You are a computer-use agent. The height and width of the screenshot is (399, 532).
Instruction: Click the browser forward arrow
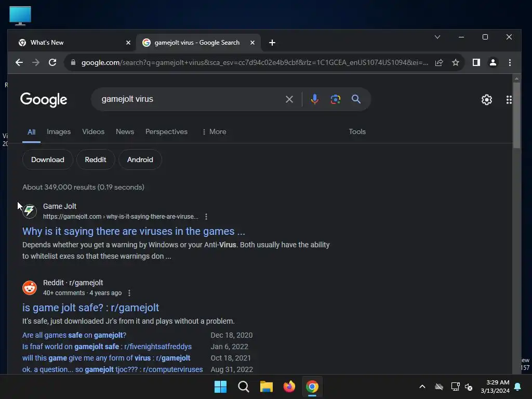coord(36,62)
